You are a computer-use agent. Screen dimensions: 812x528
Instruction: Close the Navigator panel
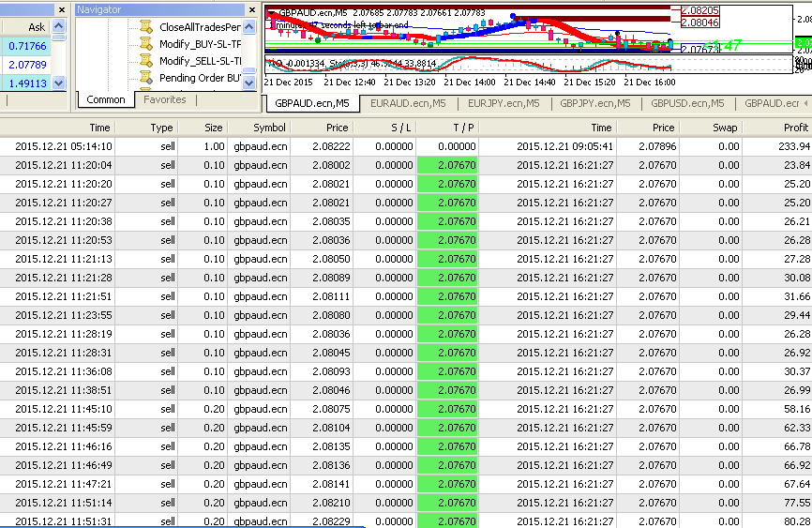tap(252, 9)
